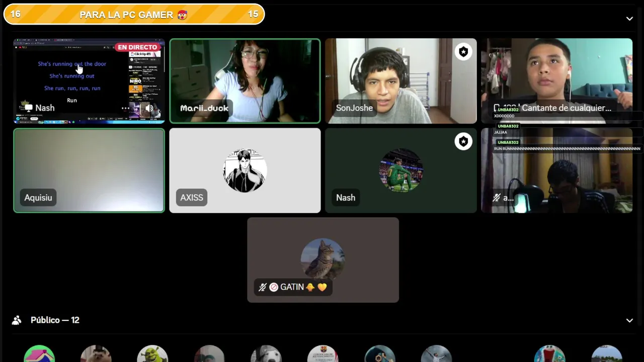
Task: Click the people icon beside Público
Action: click(17, 320)
